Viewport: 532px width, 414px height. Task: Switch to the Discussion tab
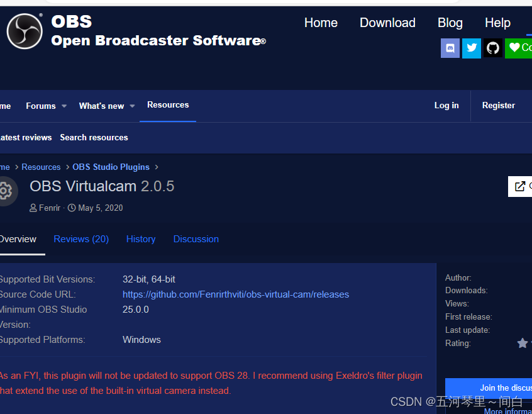point(196,239)
